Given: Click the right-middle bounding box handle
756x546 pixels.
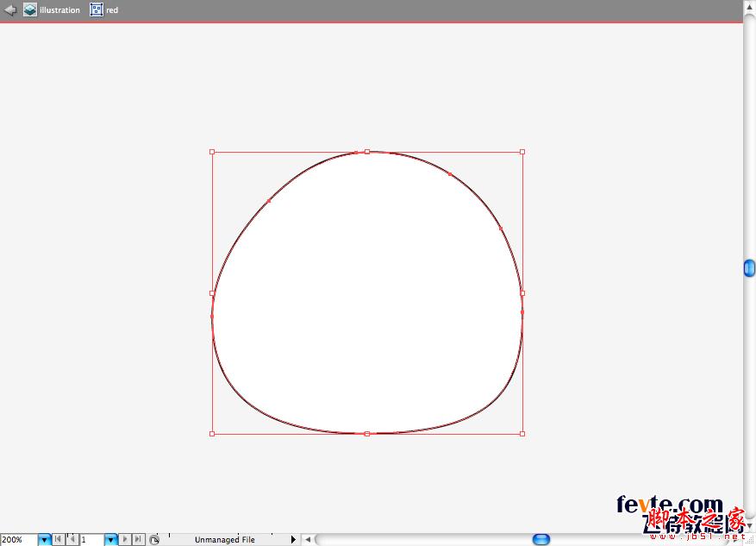Looking at the screenshot, I should (522, 293).
